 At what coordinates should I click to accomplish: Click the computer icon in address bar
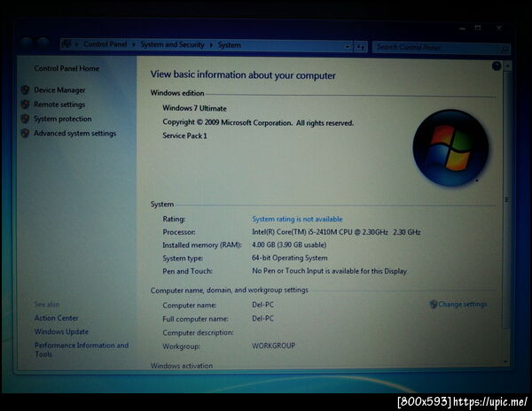[x=66, y=43]
